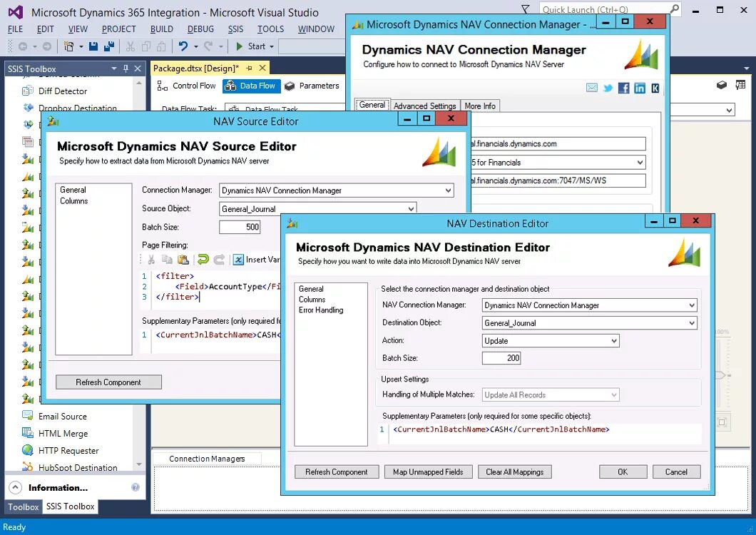Click the paste icon in Page Filtering toolbar
Image resolution: width=756 pixels, height=535 pixels.
coord(183,260)
